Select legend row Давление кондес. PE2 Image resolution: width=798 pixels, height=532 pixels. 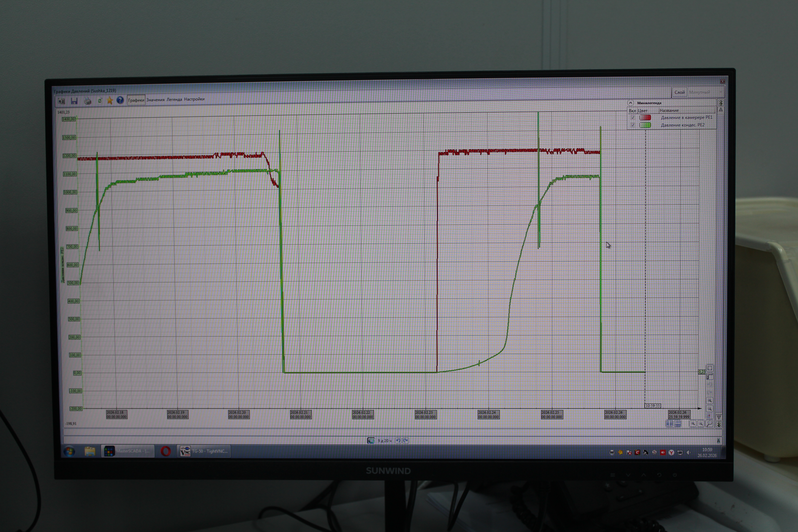tap(672, 125)
